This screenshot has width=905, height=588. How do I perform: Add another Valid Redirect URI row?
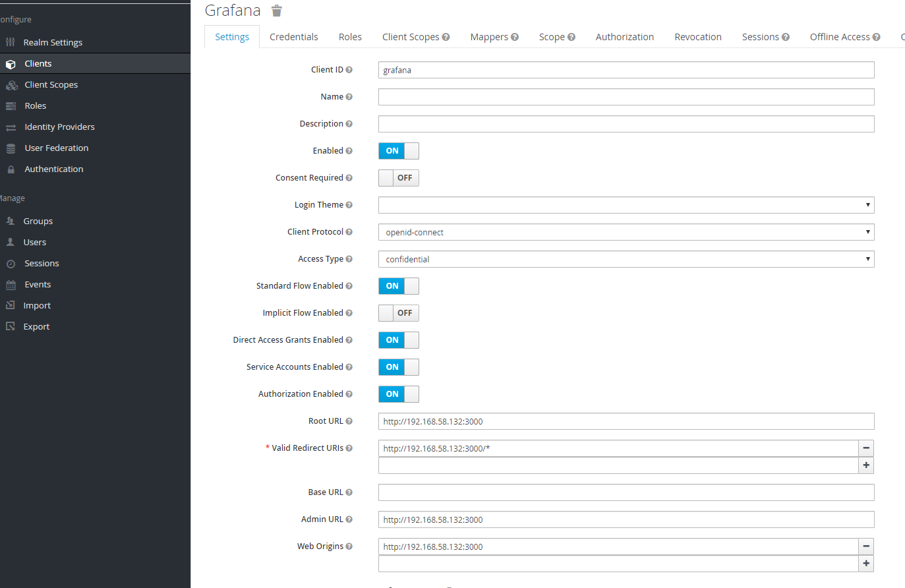point(865,465)
